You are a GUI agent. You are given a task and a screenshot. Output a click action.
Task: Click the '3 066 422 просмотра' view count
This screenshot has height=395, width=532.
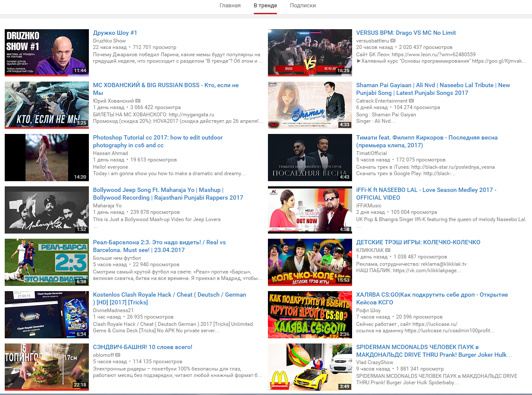(x=156, y=107)
